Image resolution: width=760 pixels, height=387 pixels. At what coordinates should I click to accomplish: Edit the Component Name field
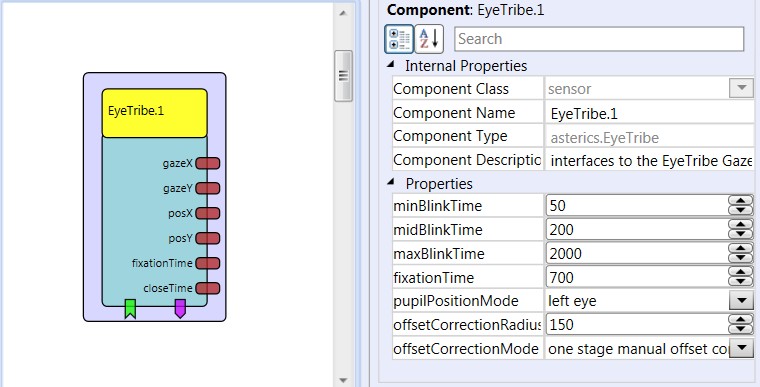pos(650,113)
